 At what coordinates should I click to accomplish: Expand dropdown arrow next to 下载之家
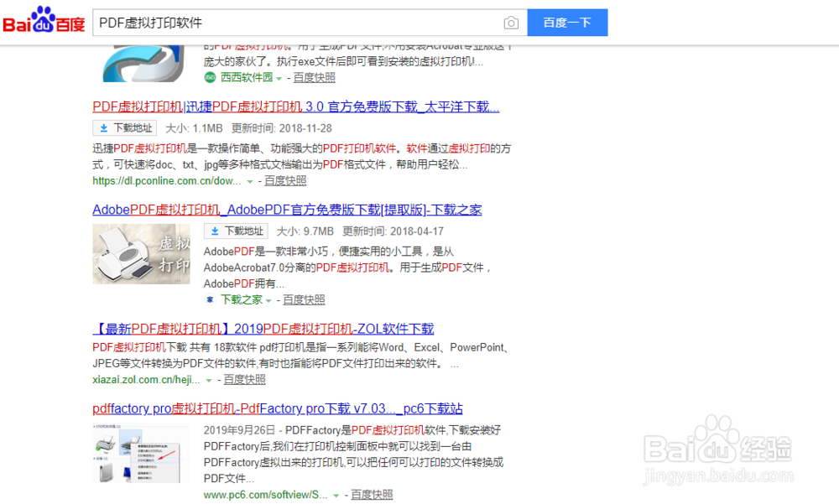[x=268, y=301]
